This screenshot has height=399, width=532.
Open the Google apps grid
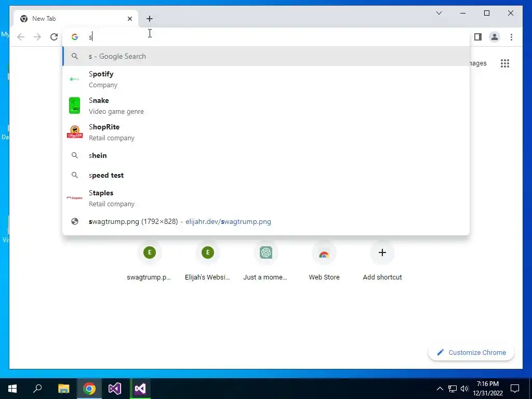tap(505, 63)
